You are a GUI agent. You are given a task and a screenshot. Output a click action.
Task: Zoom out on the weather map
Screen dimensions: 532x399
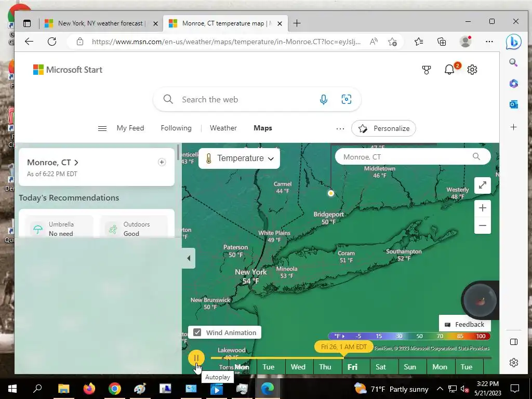pos(483,225)
